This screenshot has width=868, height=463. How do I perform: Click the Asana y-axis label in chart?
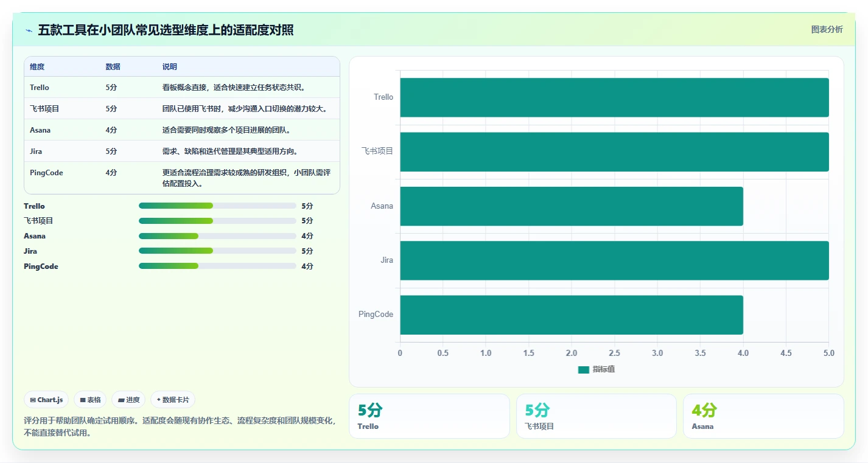382,206
